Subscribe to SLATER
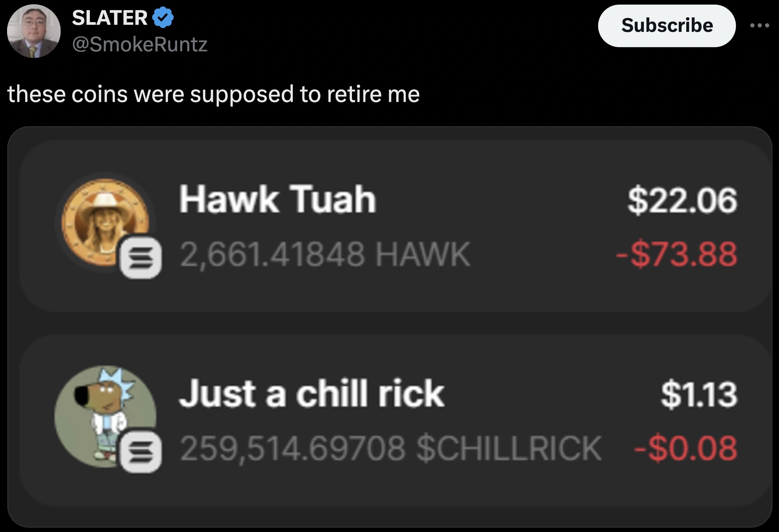This screenshot has height=532, width=779. point(667,26)
